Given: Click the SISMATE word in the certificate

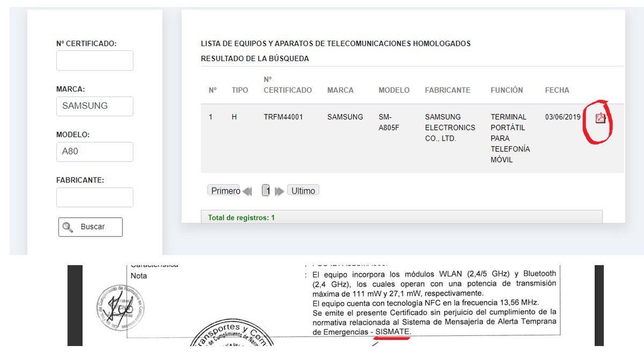Looking at the screenshot, I should 393,333.
